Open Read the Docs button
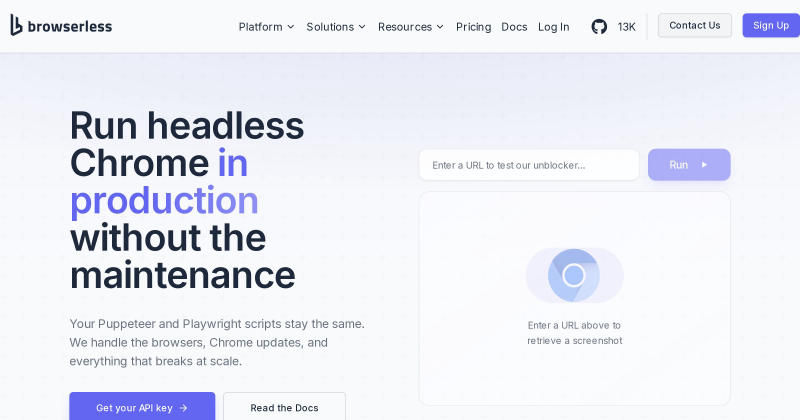 [284, 406]
